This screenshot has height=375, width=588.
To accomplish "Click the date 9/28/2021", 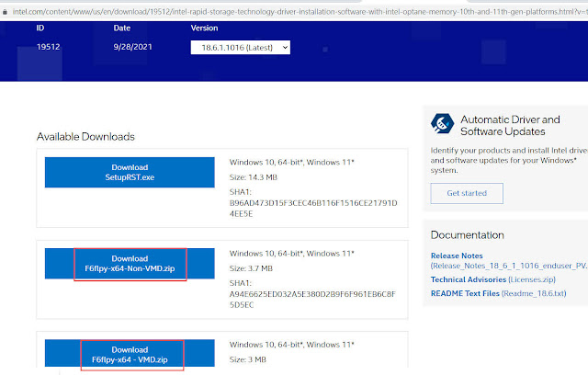I will tap(132, 47).
